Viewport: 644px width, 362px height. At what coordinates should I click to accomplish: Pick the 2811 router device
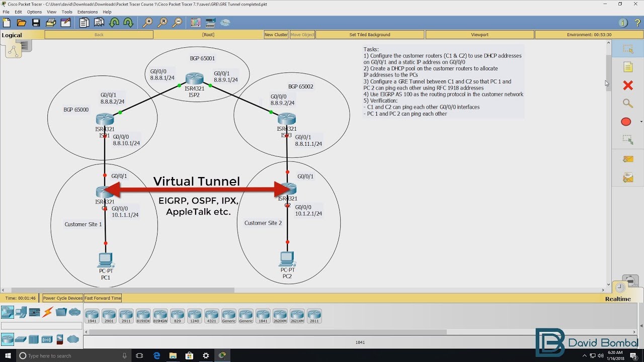314,316
